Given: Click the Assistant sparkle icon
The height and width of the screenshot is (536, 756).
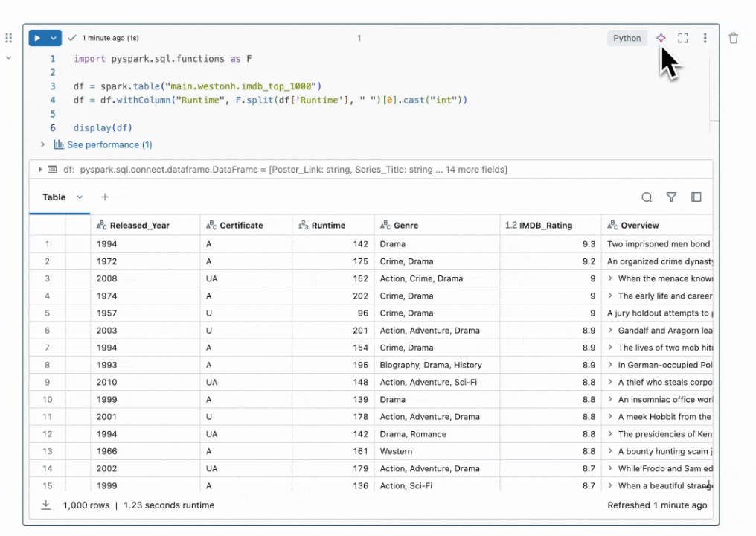Looking at the screenshot, I should [x=661, y=38].
